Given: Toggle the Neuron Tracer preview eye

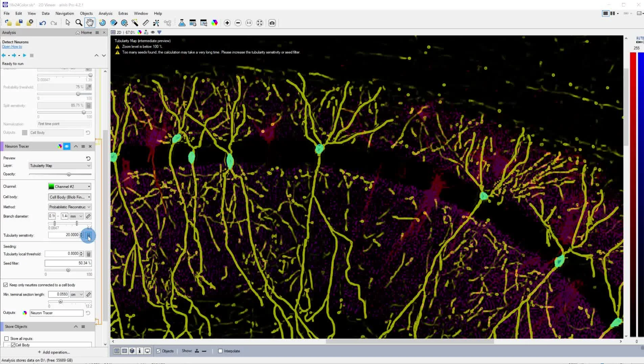Looking at the screenshot, I should coord(67,146).
